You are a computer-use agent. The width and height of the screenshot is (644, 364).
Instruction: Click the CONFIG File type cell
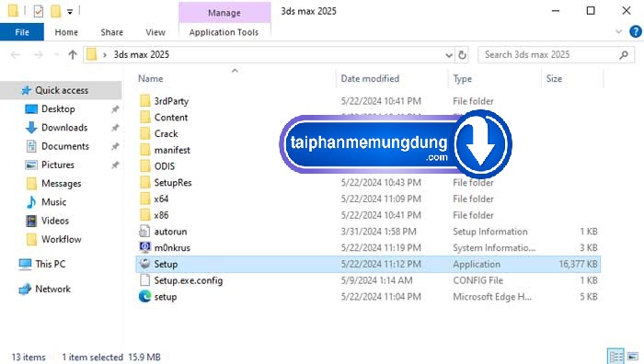(x=477, y=280)
